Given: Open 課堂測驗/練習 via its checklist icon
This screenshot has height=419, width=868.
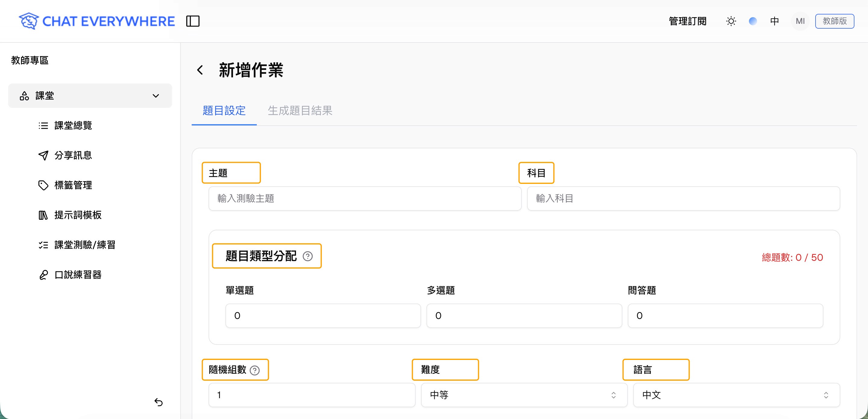Looking at the screenshot, I should click(x=44, y=245).
